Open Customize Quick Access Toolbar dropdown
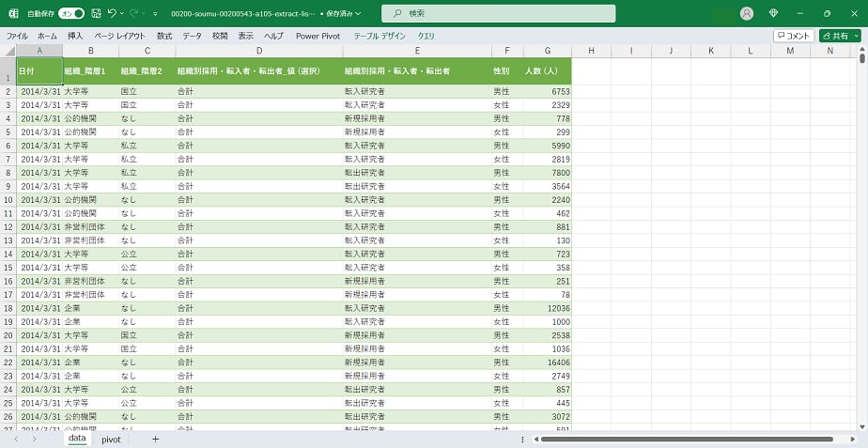The width and height of the screenshot is (868, 448). (155, 13)
